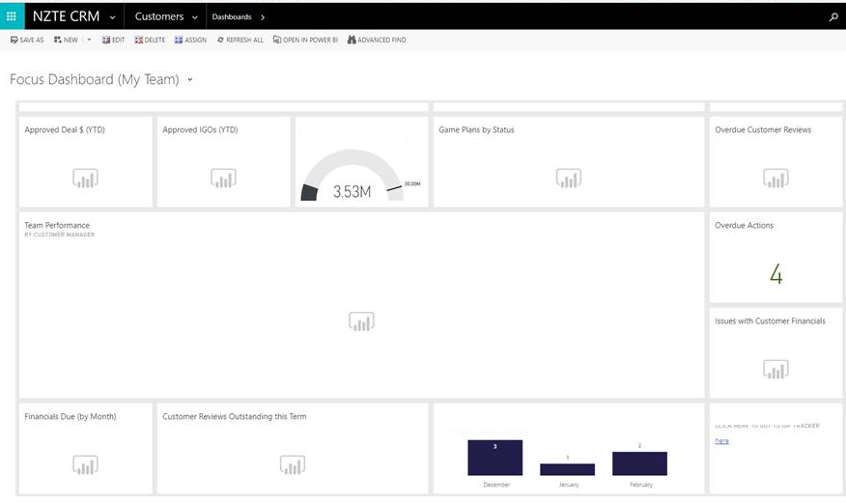This screenshot has width=846, height=504.
Task: Expand the Customers area dropdown
Action: [195, 17]
